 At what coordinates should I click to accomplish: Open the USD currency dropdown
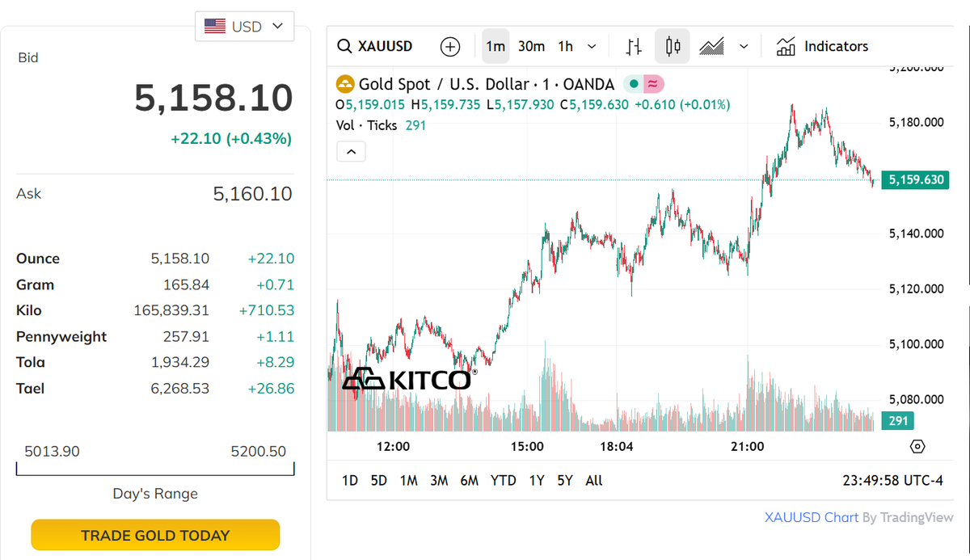click(x=244, y=26)
